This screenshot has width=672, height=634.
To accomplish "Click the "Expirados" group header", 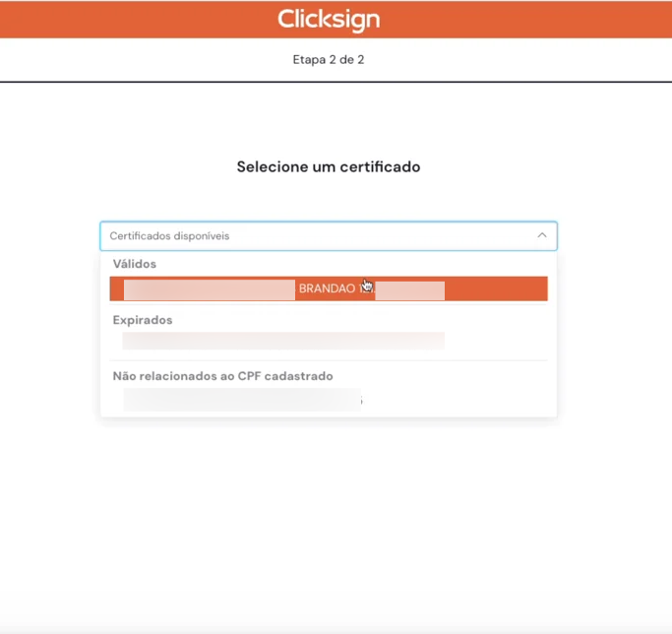I will point(143,320).
